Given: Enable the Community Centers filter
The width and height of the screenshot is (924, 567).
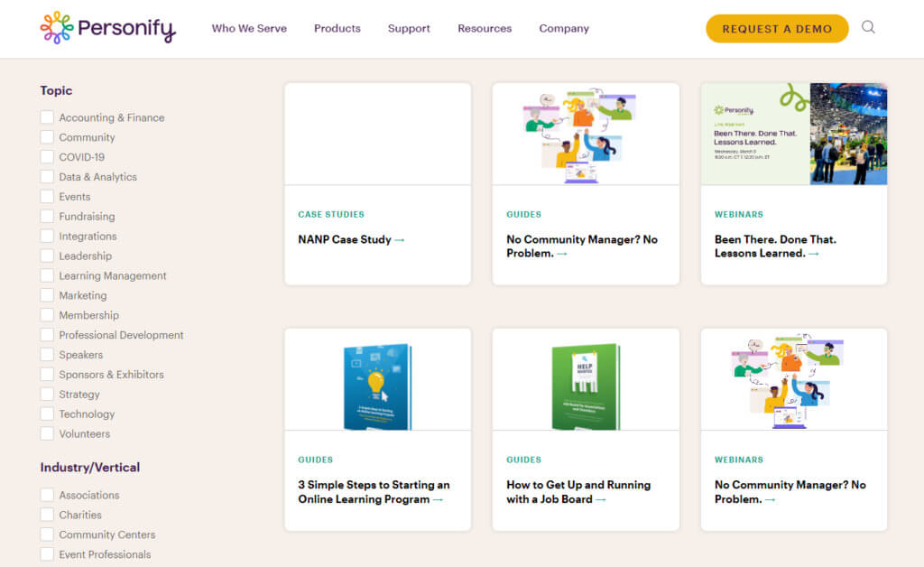Looking at the screenshot, I should [47, 534].
